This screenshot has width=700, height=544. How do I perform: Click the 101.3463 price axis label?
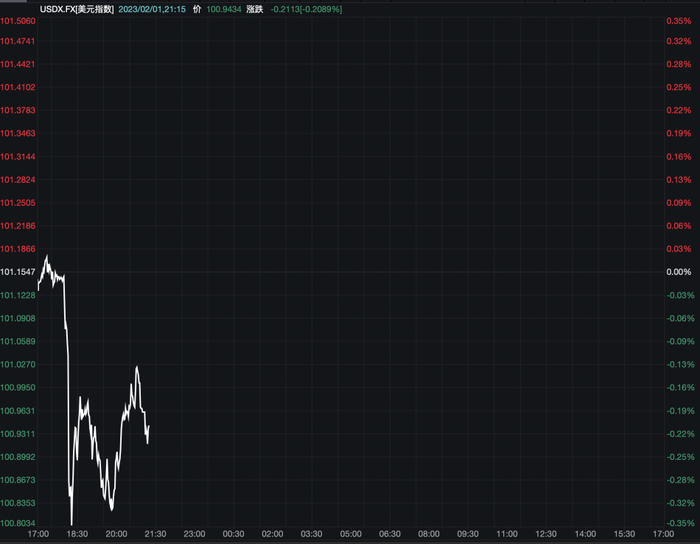[18, 133]
